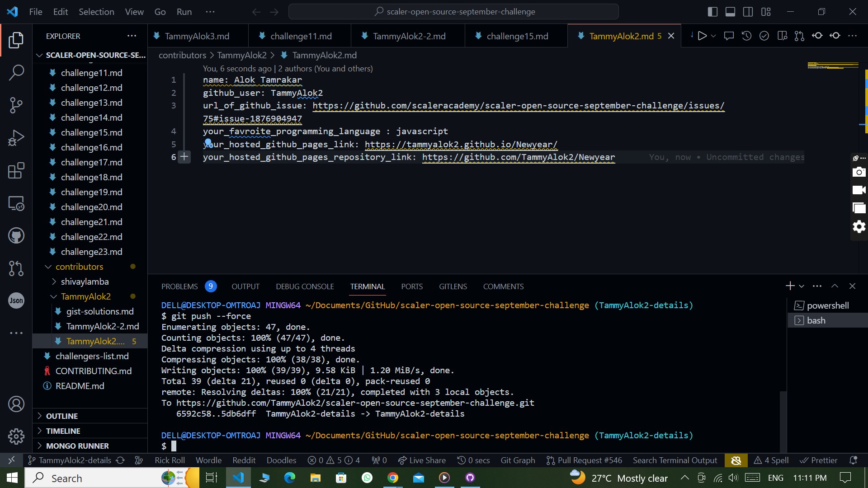Follow the hosted GitHub pages link

[461, 144]
